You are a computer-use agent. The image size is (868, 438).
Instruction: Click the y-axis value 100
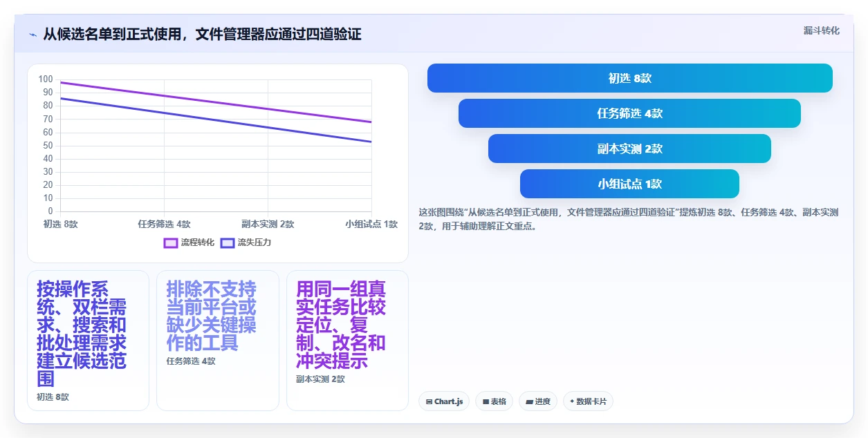coord(46,79)
